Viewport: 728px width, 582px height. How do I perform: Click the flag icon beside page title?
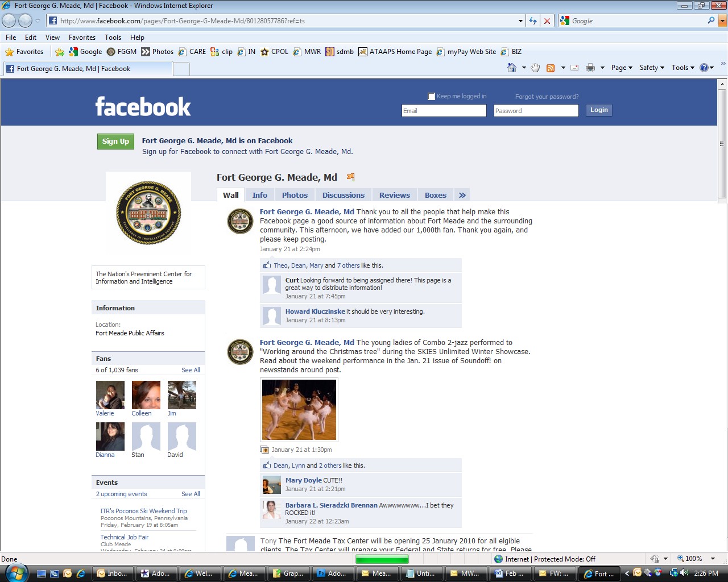click(x=351, y=177)
